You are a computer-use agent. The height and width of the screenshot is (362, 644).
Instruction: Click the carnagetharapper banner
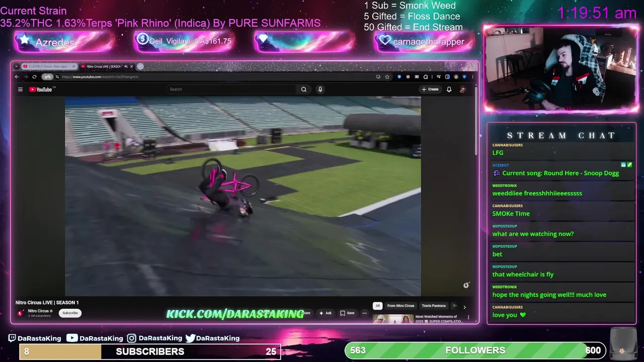[x=424, y=41]
